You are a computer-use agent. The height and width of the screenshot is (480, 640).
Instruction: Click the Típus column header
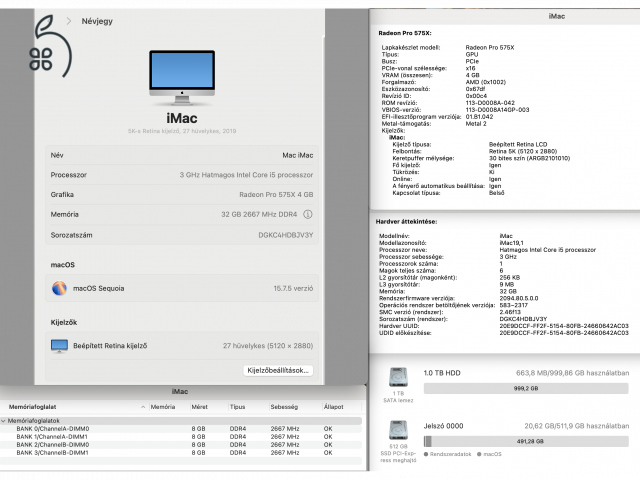point(237,407)
